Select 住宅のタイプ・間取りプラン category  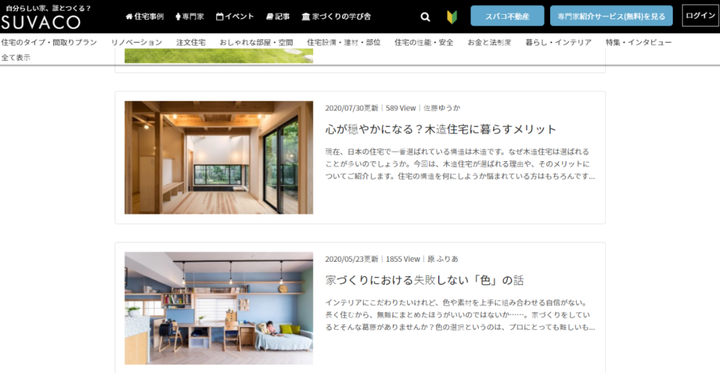point(49,42)
